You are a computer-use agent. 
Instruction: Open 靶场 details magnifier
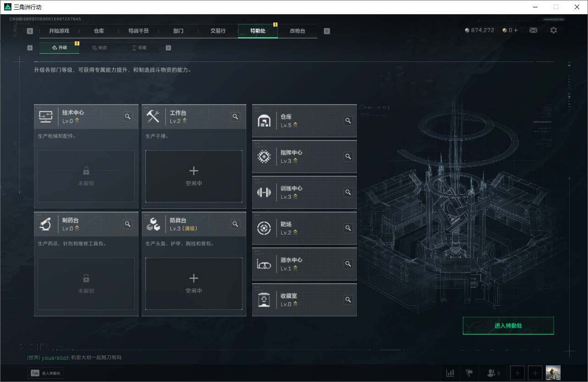click(x=348, y=228)
